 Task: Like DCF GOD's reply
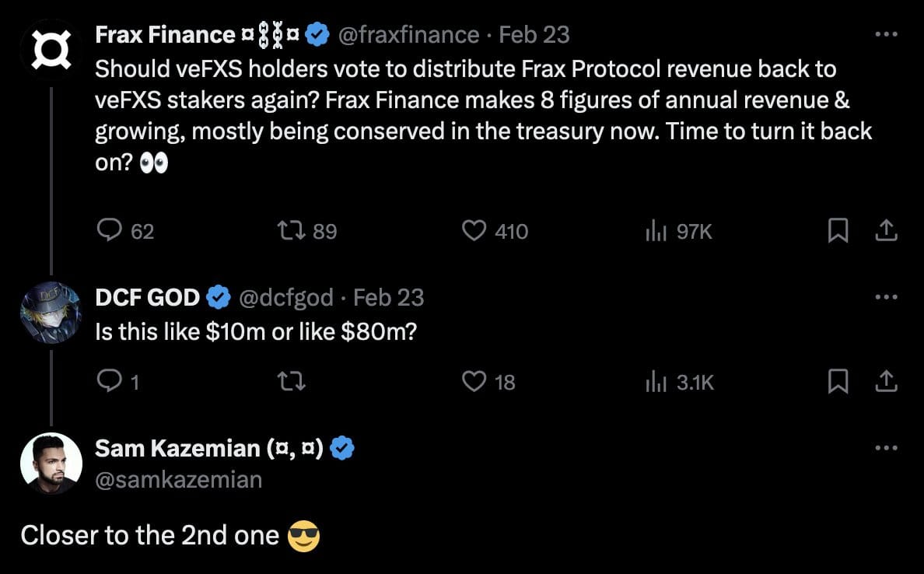[x=474, y=381]
